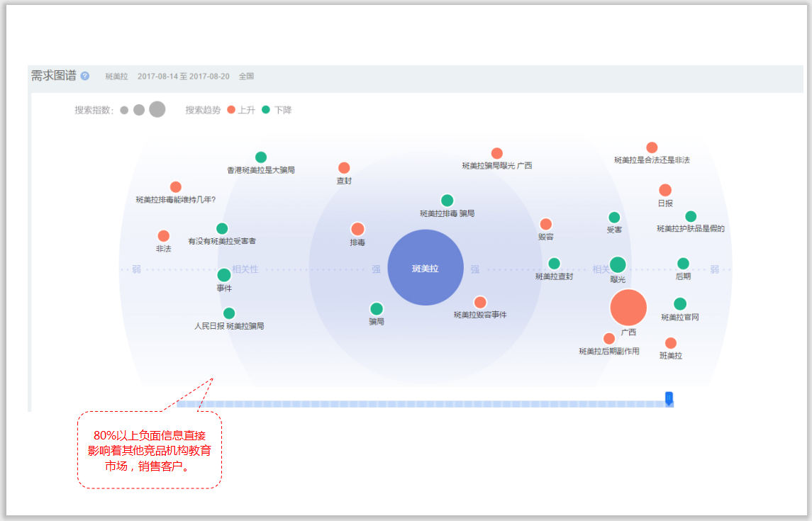
Task: Select the orange 斑美拉毁容事件 bubble
Action: tap(480, 302)
